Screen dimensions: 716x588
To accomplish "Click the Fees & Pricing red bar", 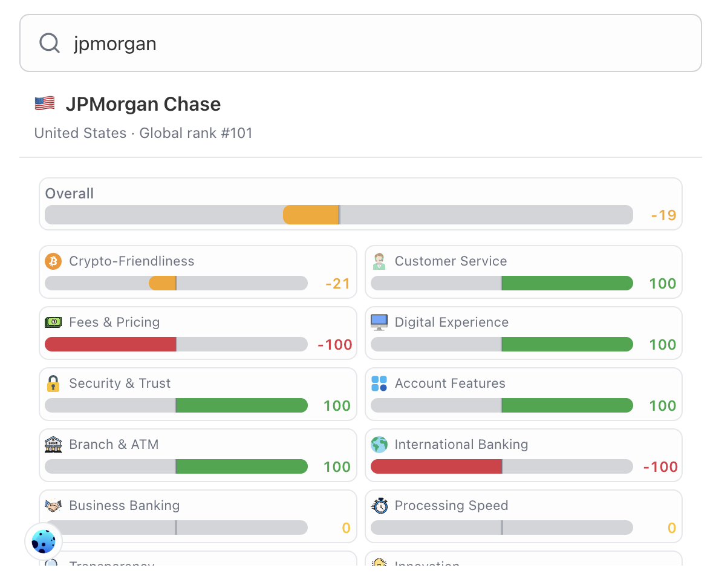I will (111, 344).
